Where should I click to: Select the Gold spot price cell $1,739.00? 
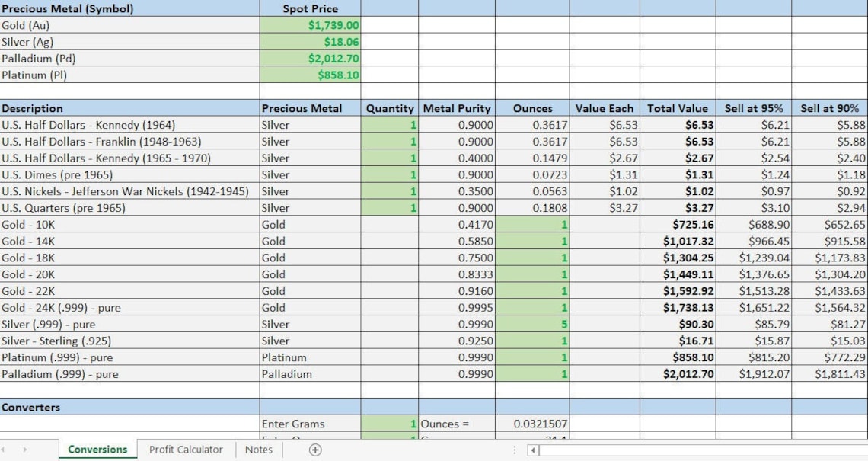point(310,25)
